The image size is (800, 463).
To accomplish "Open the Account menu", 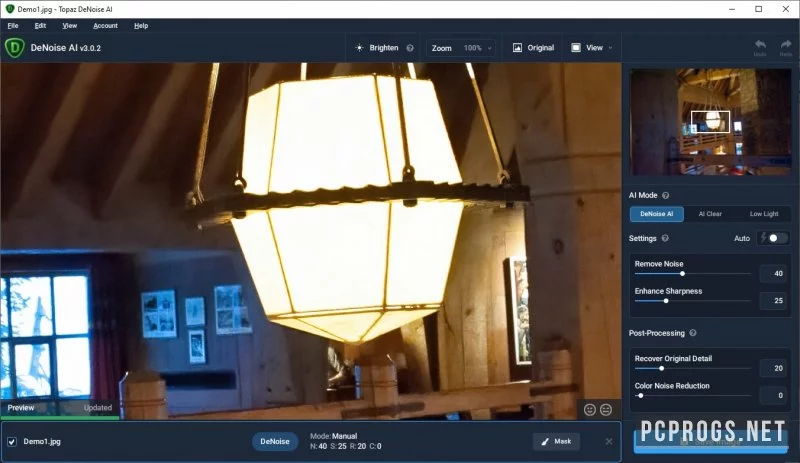I will tap(105, 26).
